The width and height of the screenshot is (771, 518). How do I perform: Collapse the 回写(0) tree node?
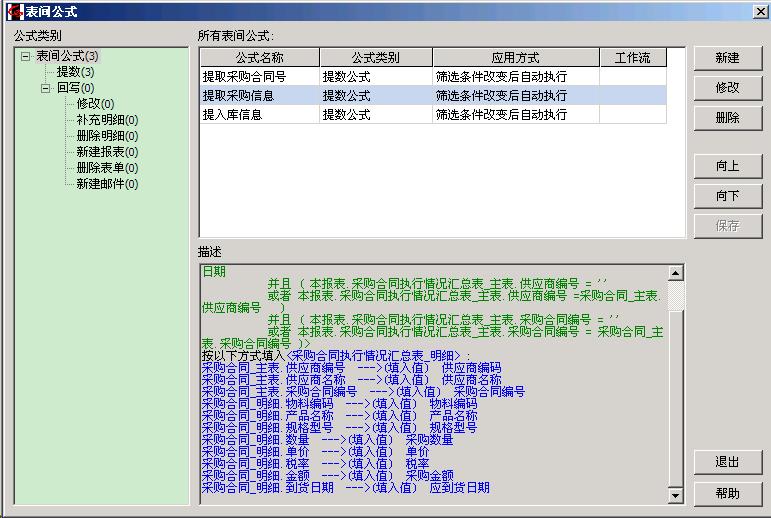point(46,88)
